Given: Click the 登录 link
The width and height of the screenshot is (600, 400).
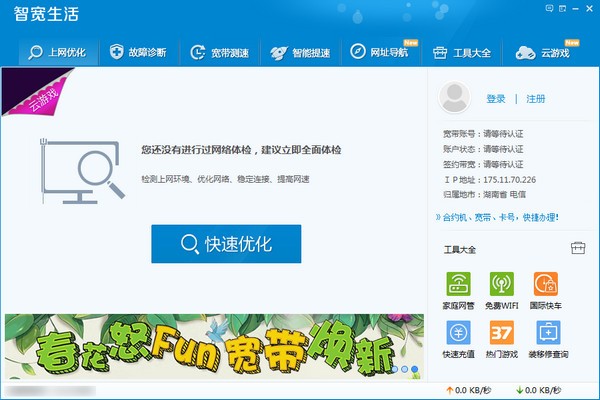Looking at the screenshot, I should [496, 99].
